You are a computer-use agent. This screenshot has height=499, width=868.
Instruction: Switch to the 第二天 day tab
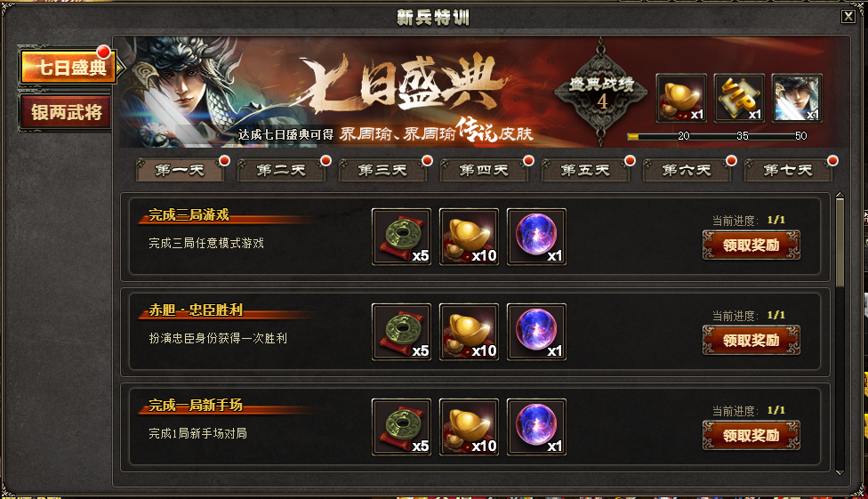[x=281, y=170]
